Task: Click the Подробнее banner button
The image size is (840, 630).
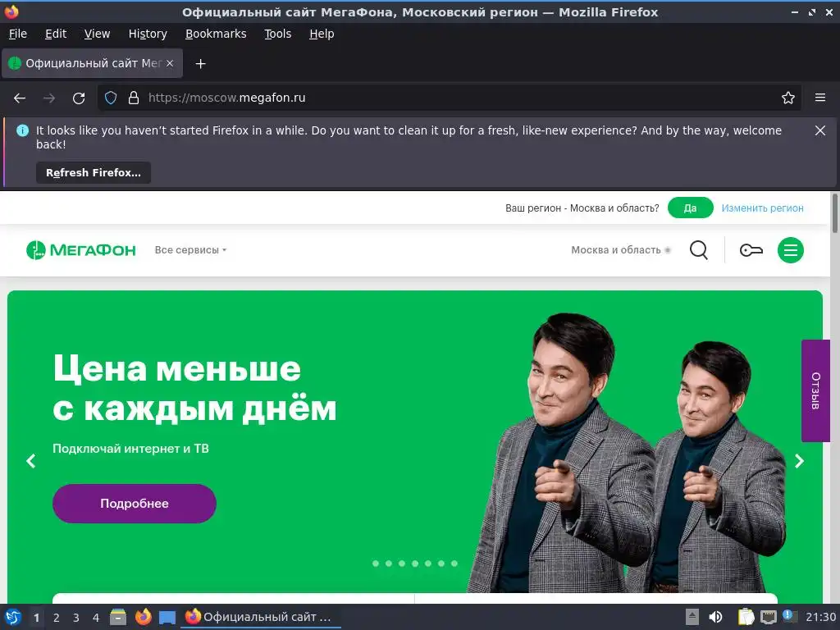Action: [x=135, y=504]
